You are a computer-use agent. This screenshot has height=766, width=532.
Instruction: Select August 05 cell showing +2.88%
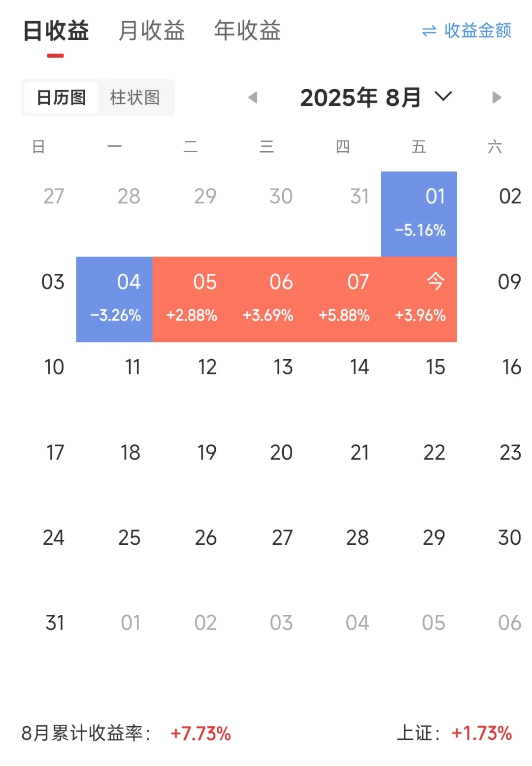(x=191, y=299)
